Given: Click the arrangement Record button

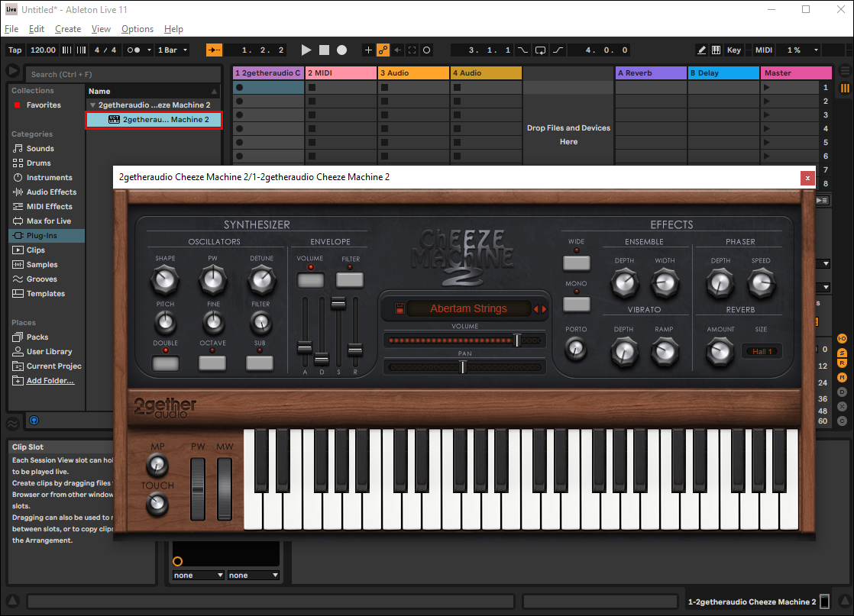Looking at the screenshot, I should pyautogui.click(x=342, y=50).
